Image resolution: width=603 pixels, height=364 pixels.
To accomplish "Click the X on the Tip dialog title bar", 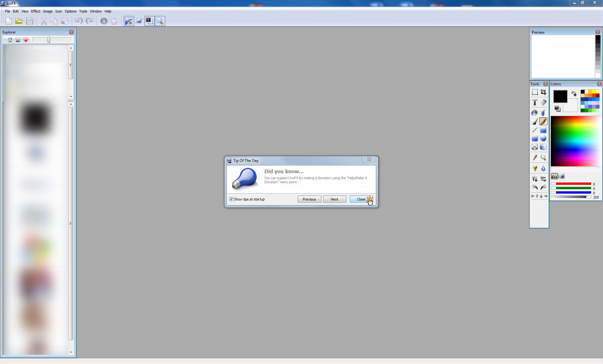I will (x=369, y=159).
